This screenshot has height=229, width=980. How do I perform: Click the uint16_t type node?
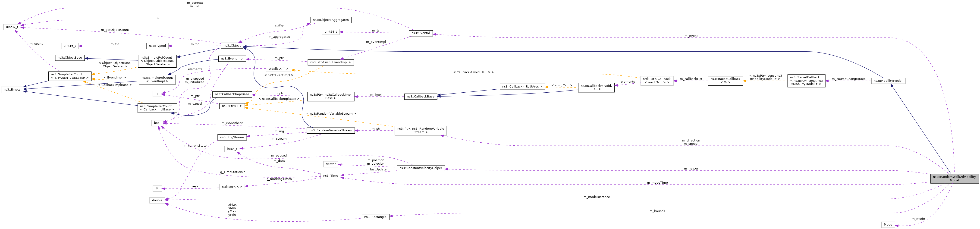coord(70,46)
